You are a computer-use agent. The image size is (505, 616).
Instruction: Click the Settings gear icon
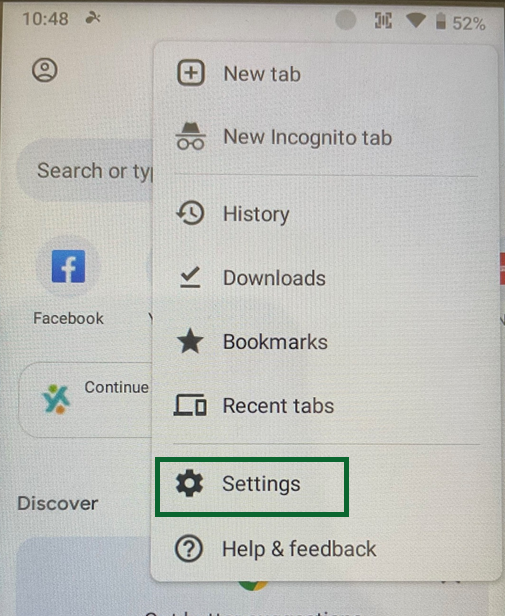[189, 483]
